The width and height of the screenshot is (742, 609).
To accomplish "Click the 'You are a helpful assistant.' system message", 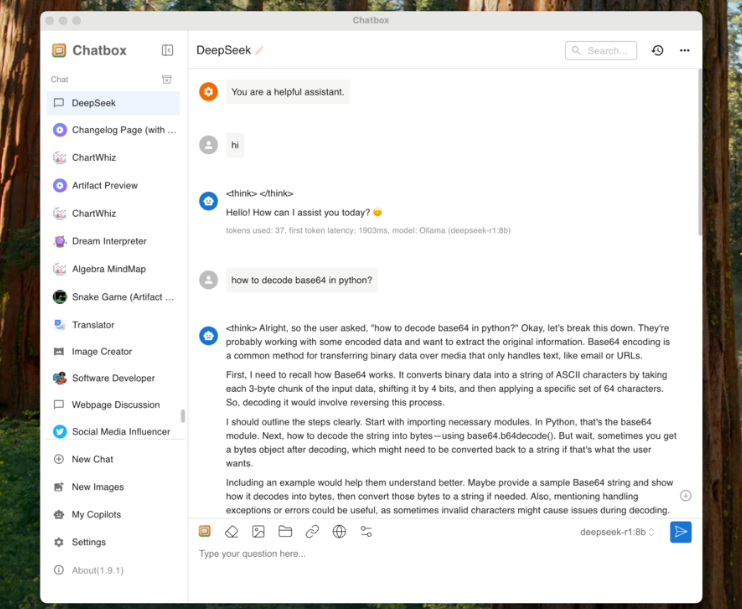I will click(288, 92).
